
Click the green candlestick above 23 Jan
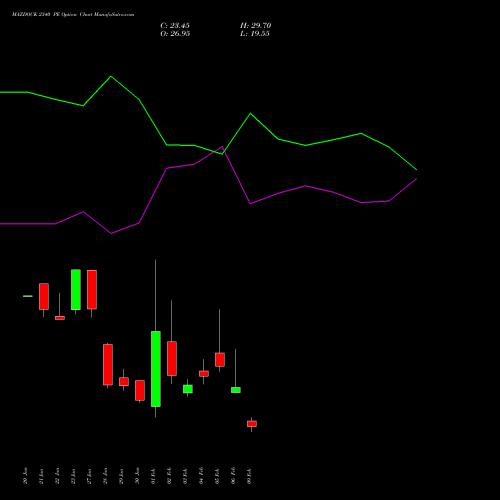76,290
